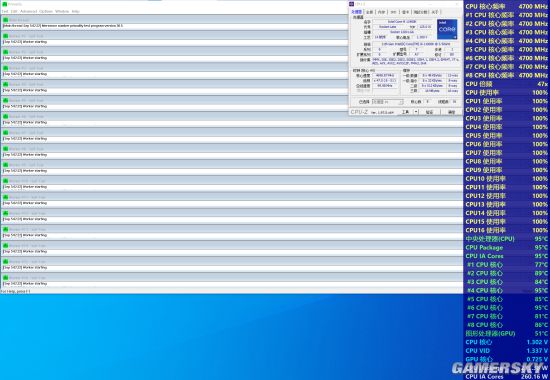The image size is (550, 380).
Task: Click the Main thread window green icon
Action: 6,20
